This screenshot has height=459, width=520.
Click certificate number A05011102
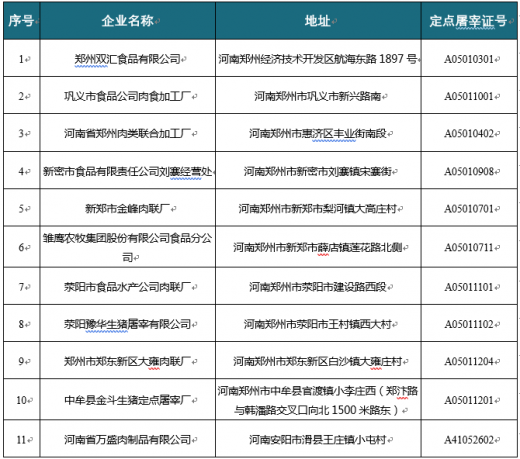[x=469, y=323]
